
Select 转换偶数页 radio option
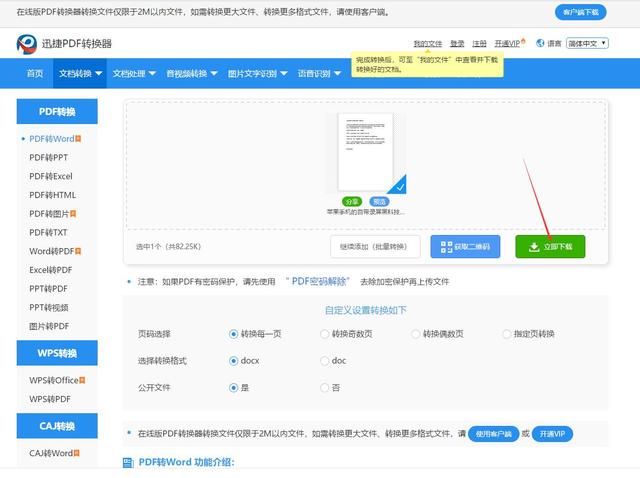pos(416,334)
